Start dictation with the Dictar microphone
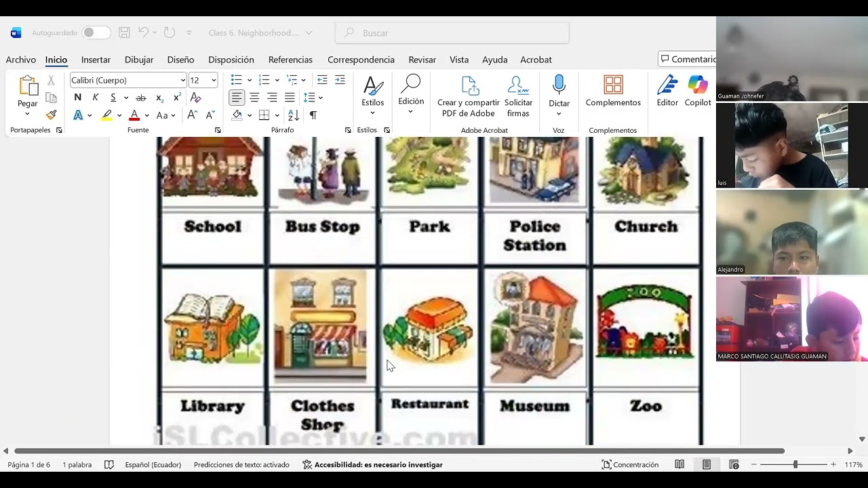Screen dimensions: 868x488 tap(559, 84)
